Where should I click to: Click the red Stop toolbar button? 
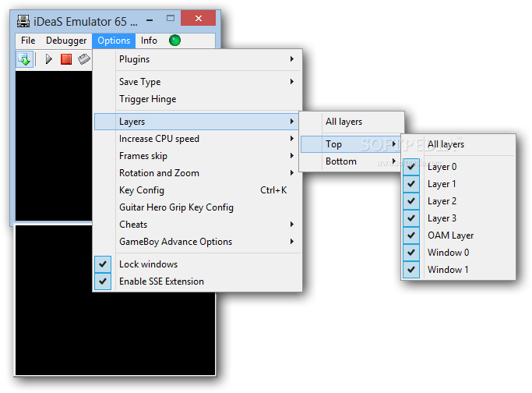tap(66, 59)
